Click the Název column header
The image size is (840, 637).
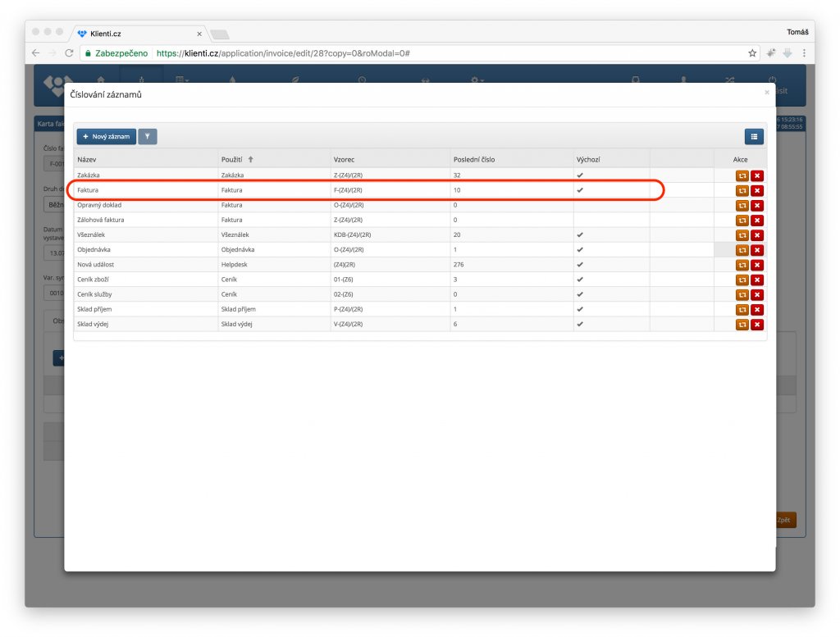87,159
